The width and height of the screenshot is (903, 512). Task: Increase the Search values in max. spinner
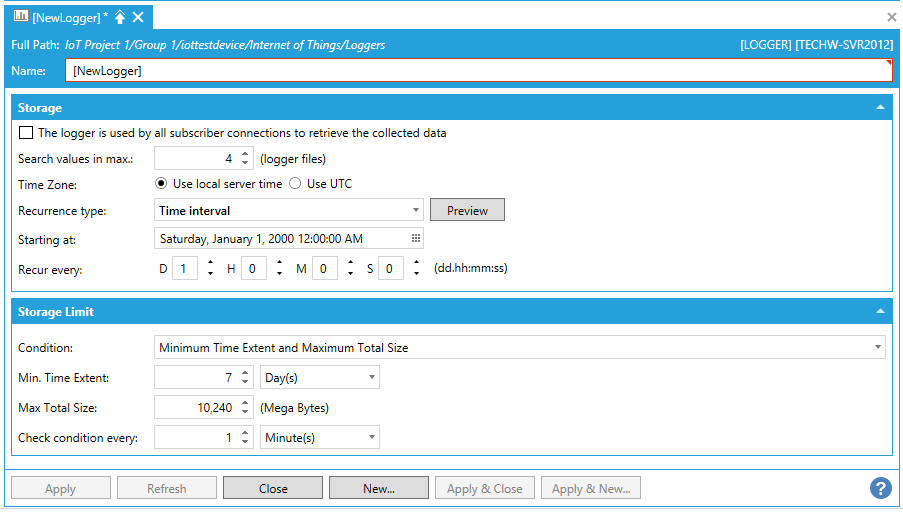pos(245,154)
